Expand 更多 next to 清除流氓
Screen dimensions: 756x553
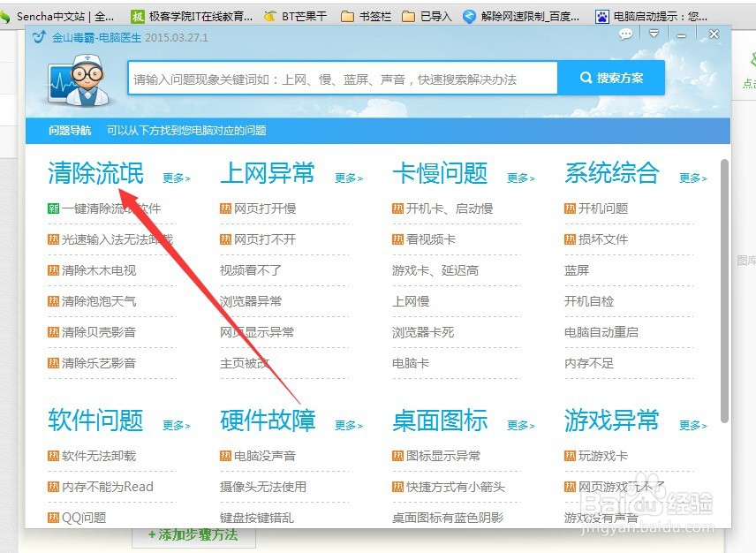click(175, 178)
